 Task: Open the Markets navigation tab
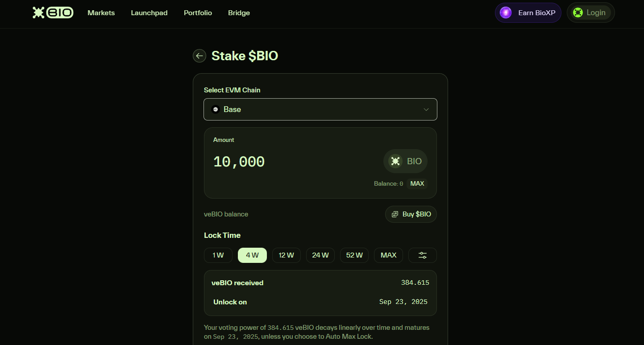pos(101,13)
